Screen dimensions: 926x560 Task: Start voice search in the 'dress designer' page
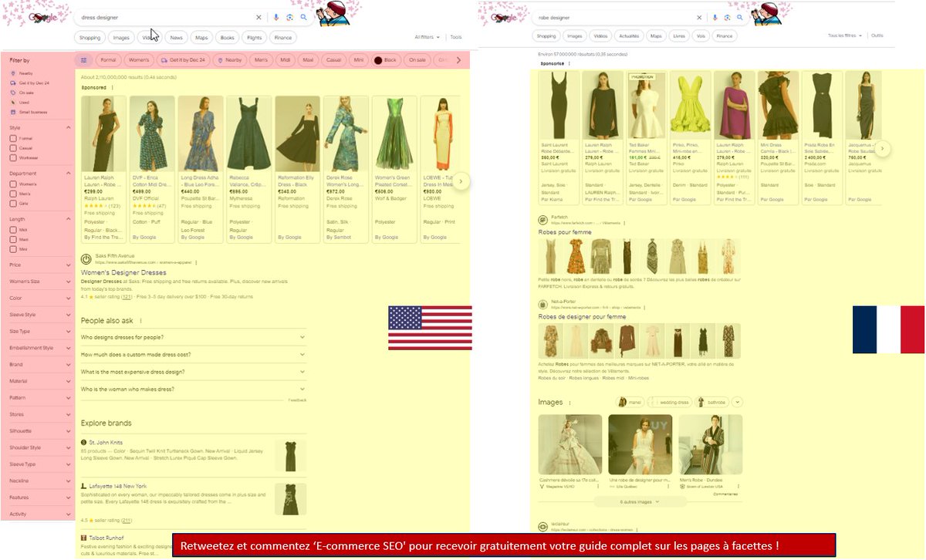tap(276, 17)
